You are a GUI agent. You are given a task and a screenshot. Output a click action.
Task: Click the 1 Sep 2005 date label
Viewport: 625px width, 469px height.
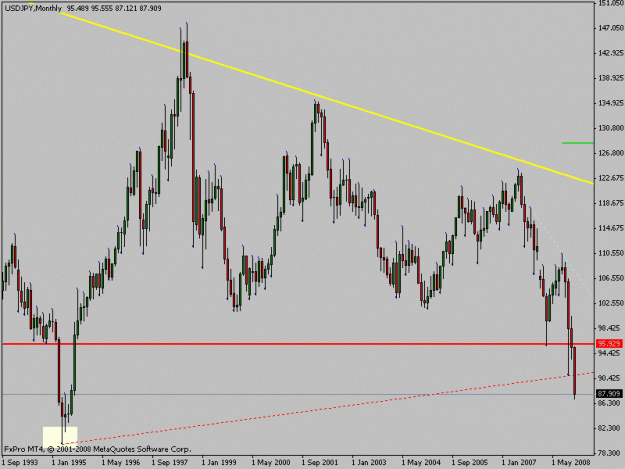click(471, 463)
